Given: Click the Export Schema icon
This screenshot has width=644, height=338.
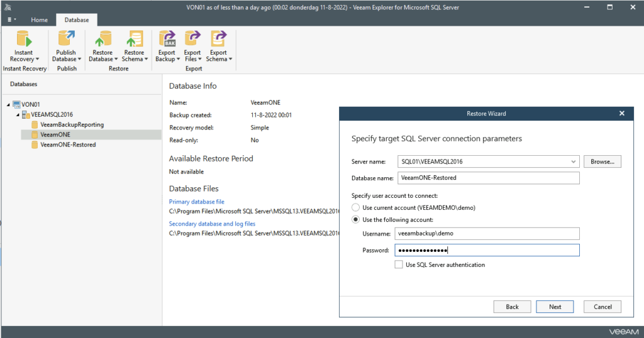Looking at the screenshot, I should 218,39.
